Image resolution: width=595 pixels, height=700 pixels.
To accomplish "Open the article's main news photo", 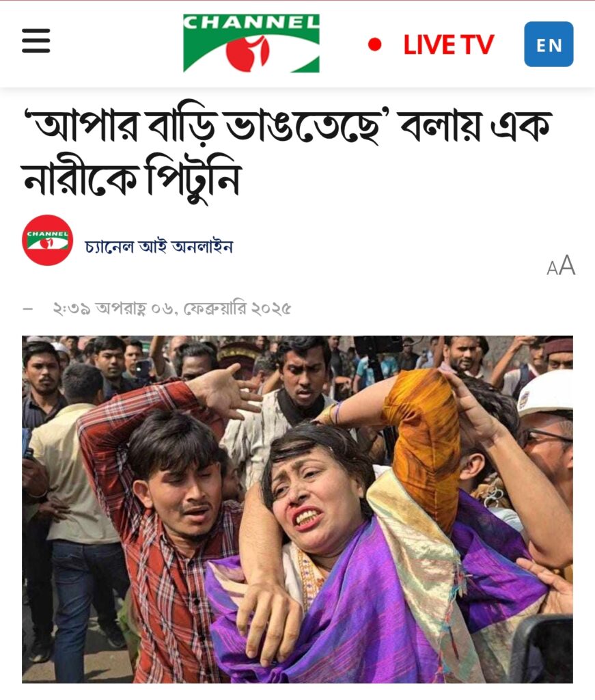I will click(298, 509).
